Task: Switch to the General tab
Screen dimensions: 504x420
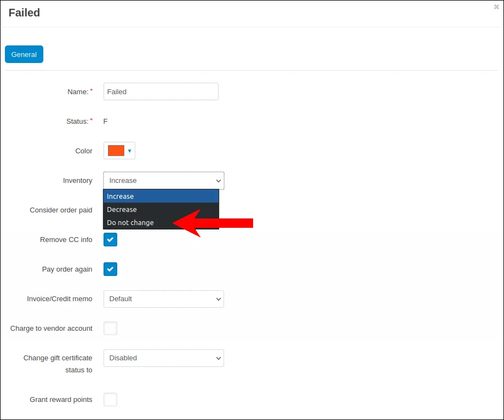Action: [24, 55]
